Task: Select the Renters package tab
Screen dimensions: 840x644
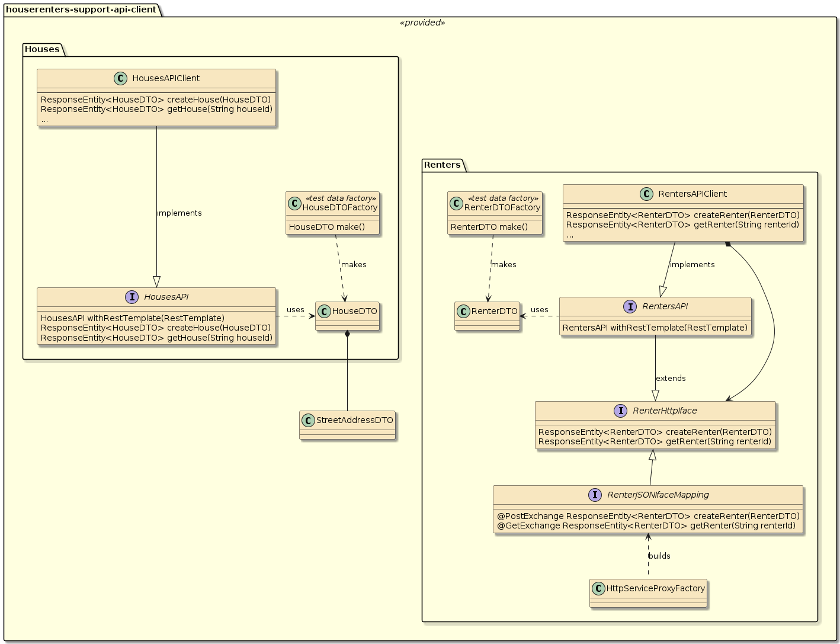Action: tap(443, 165)
